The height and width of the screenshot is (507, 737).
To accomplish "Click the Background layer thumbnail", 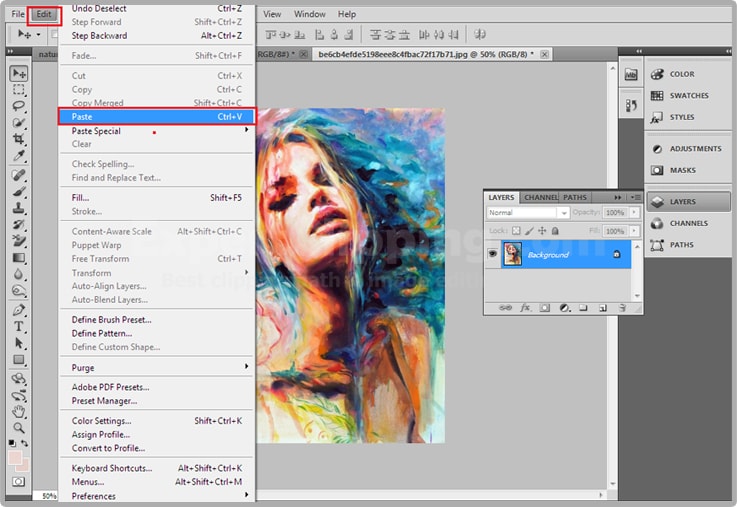I will tap(513, 254).
